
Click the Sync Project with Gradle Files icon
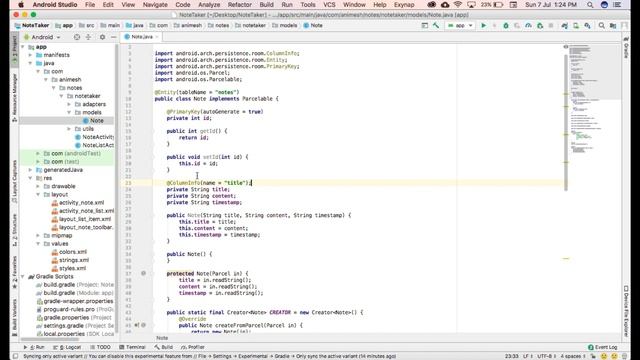pos(564,25)
